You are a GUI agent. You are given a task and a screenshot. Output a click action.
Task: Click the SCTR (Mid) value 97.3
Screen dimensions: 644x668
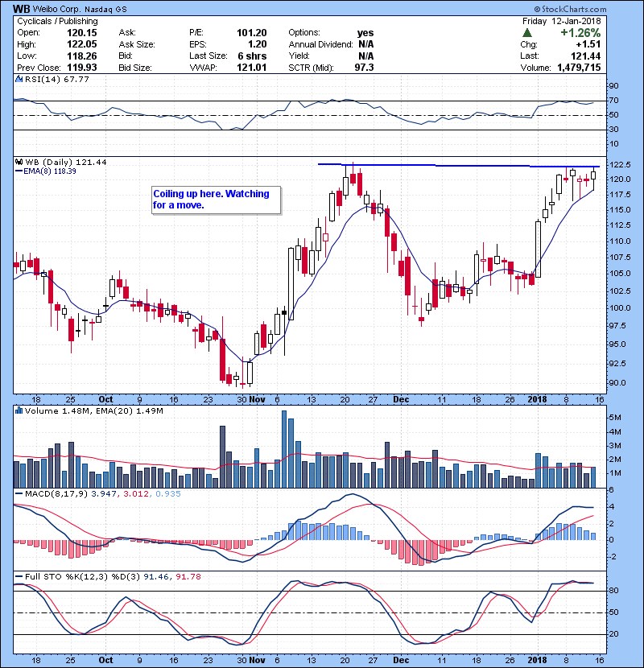tap(364, 68)
